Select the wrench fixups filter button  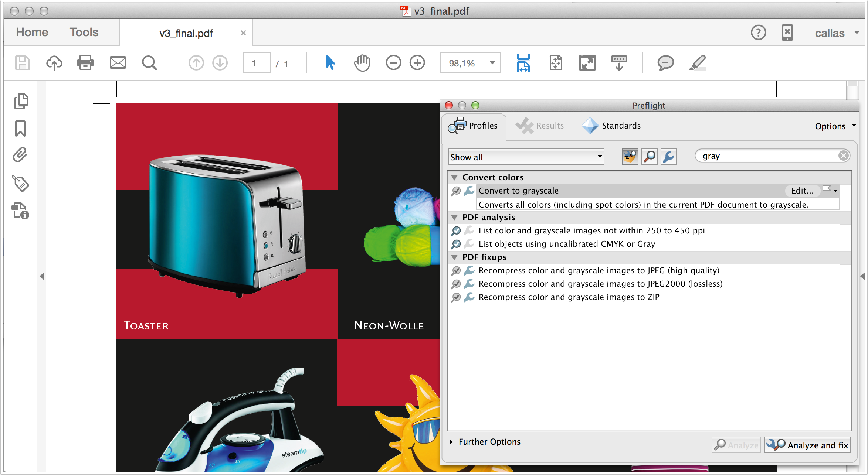click(x=668, y=157)
